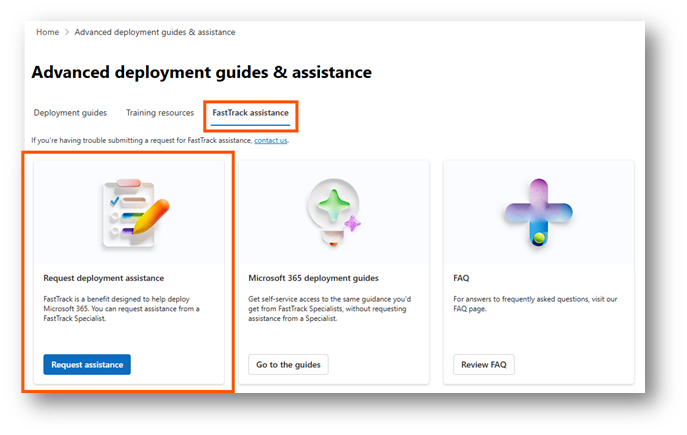Open the Deployment guides tab

70,113
